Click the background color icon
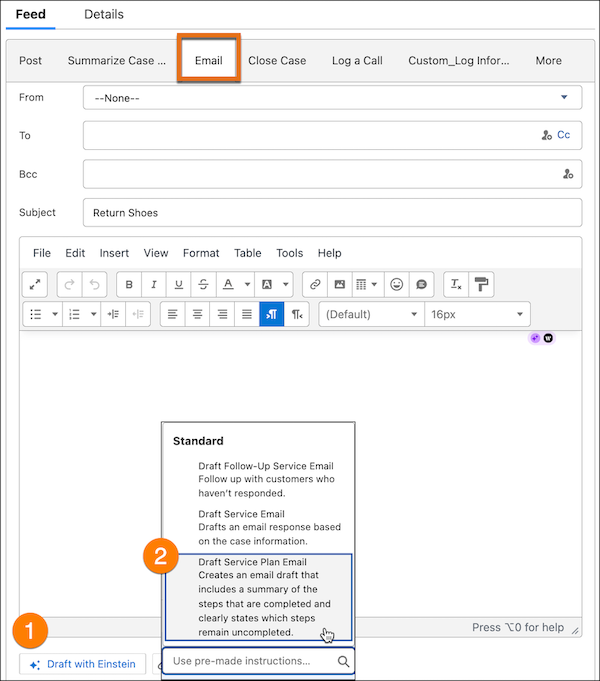600x681 pixels. [x=267, y=284]
